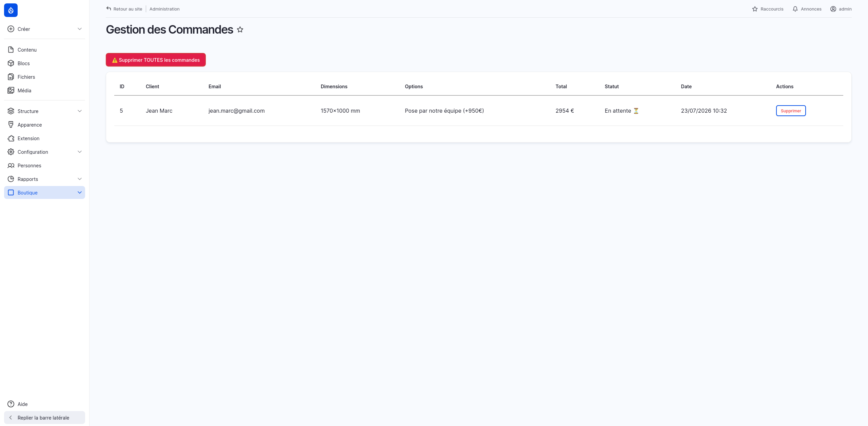Open the Contenu menu item
Viewport: 868px width, 426px height.
44,50
